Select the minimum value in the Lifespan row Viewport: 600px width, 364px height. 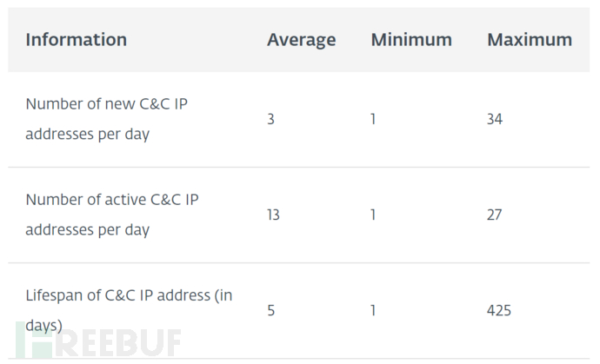[x=373, y=310]
